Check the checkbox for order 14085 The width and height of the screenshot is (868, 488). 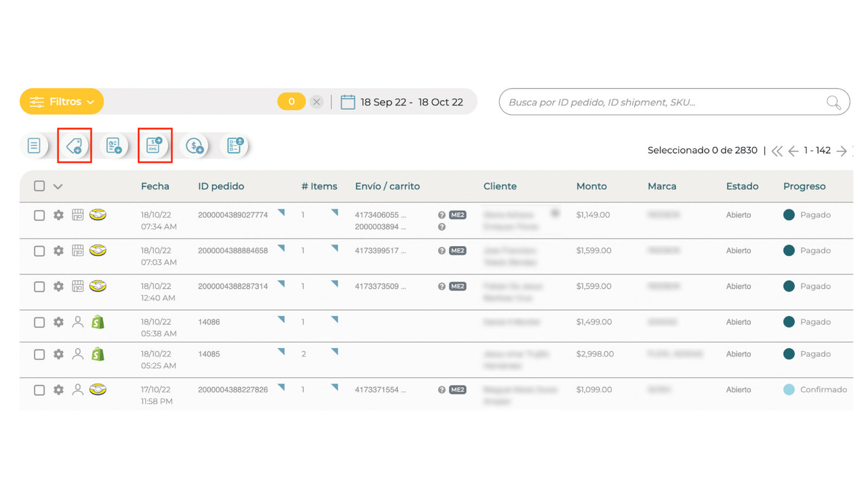click(x=39, y=354)
